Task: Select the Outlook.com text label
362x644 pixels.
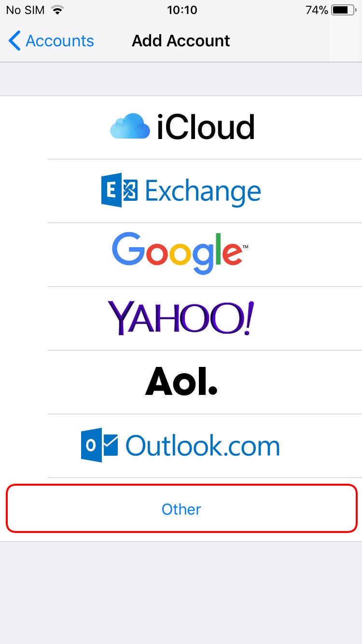Action: point(203,446)
